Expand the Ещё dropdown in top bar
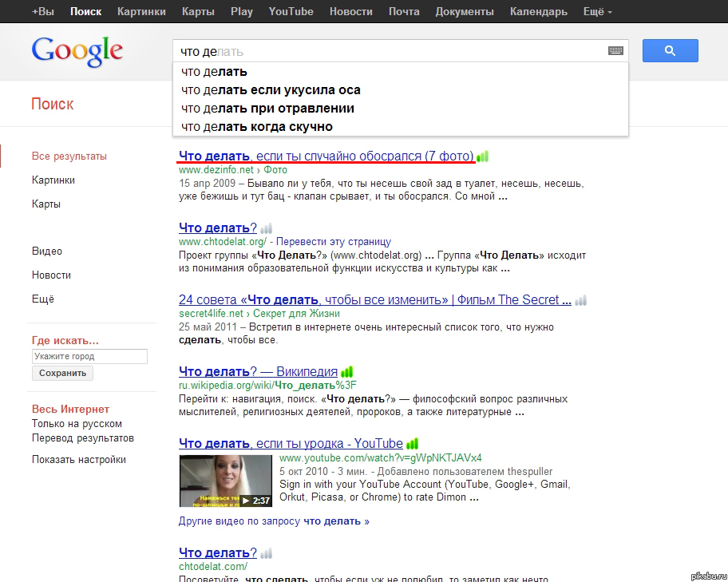The height and width of the screenshot is (582, 728). (x=598, y=12)
